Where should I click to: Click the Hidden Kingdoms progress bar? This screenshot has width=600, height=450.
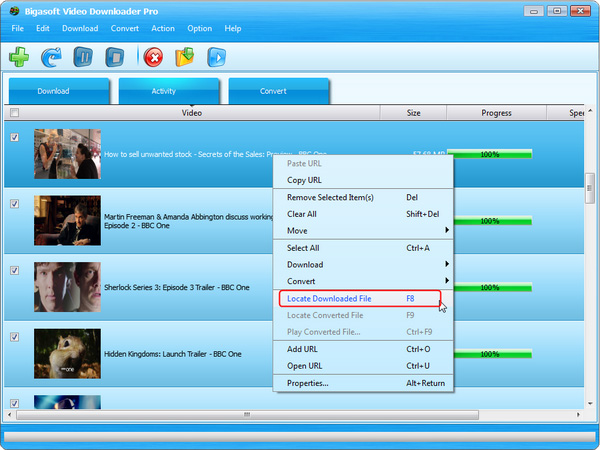pyautogui.click(x=492, y=354)
